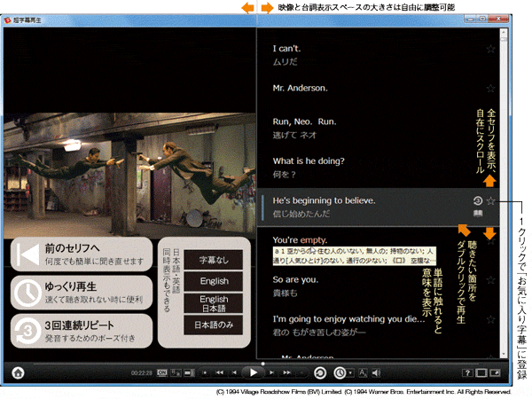Change subtitle font size with A icon

(363, 373)
